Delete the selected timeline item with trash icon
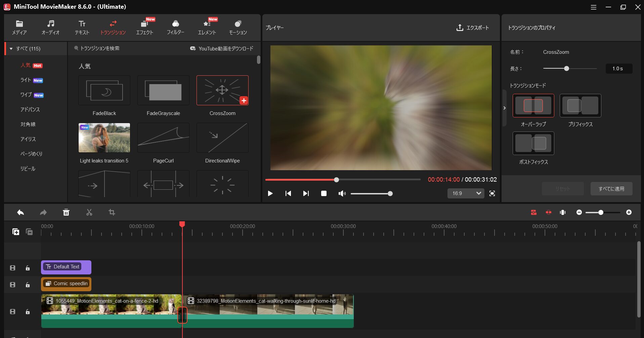 click(x=66, y=213)
